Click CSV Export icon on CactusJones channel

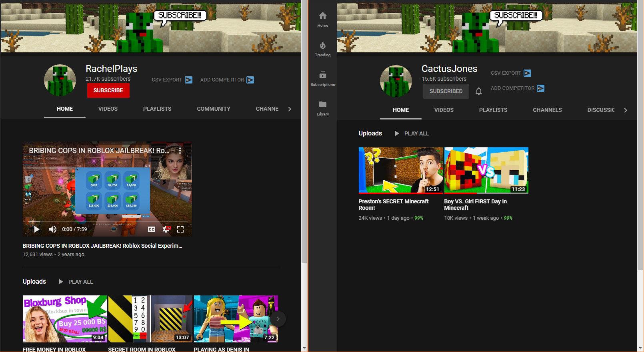[528, 73]
